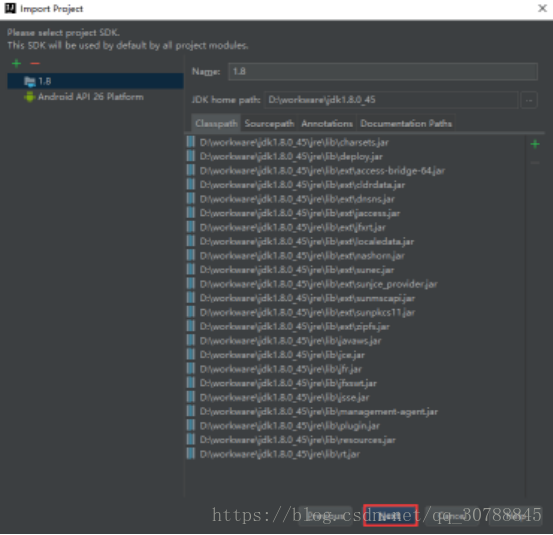Viewport: 553px width, 535px height.
Task: Open the Classpath tab
Action: point(216,123)
